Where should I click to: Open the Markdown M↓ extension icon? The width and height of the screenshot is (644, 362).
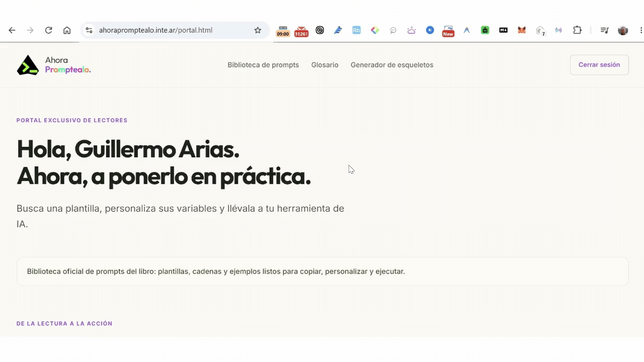503,30
